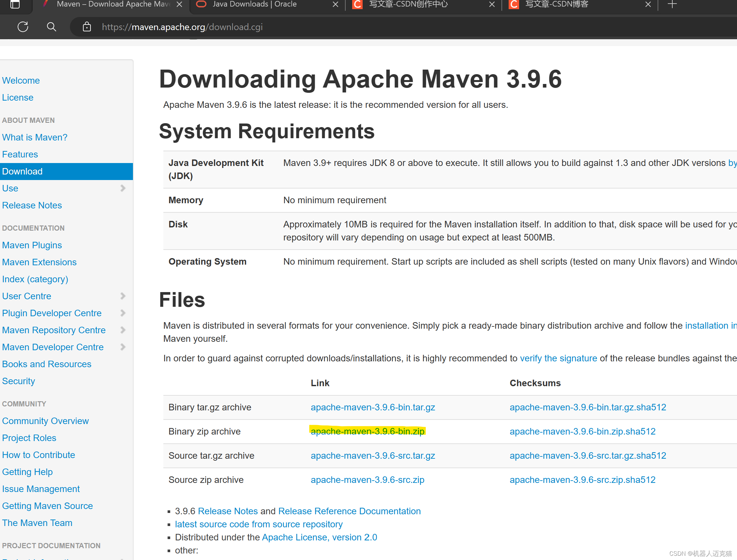The image size is (737, 560).
Task: Close the 写文章-CSDN创作中心 tab
Action: [492, 4]
